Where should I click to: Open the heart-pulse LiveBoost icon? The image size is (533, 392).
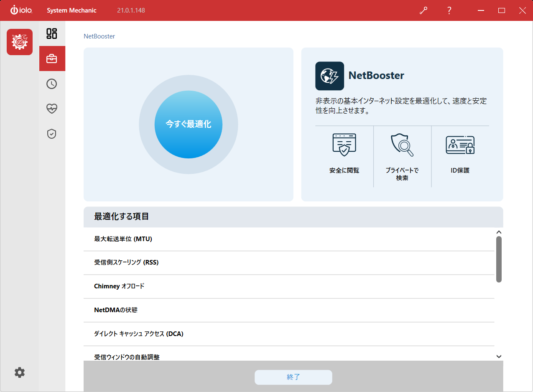coord(52,109)
